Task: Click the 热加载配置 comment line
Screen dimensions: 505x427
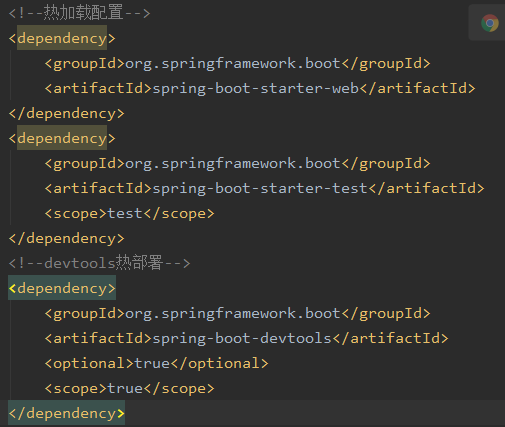Action: pos(79,13)
